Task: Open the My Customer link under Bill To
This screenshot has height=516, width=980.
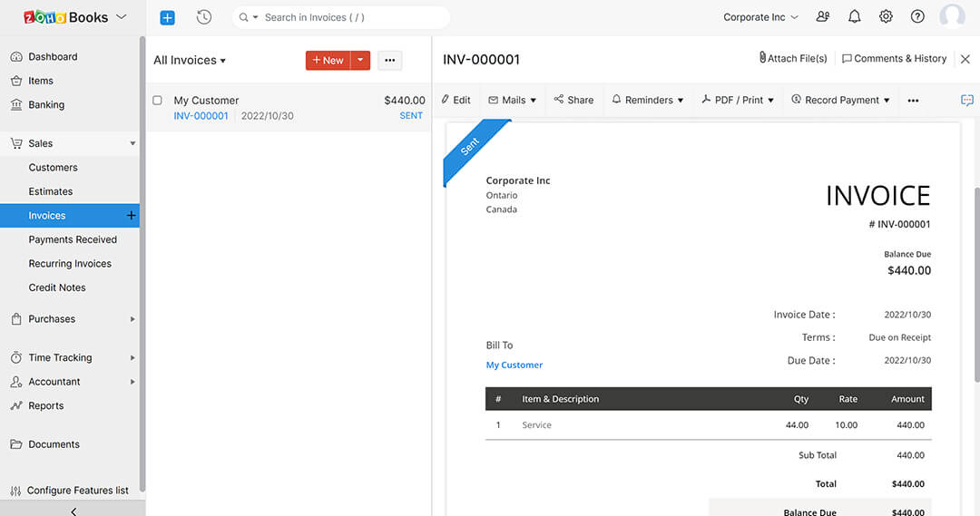Action: tap(514, 365)
